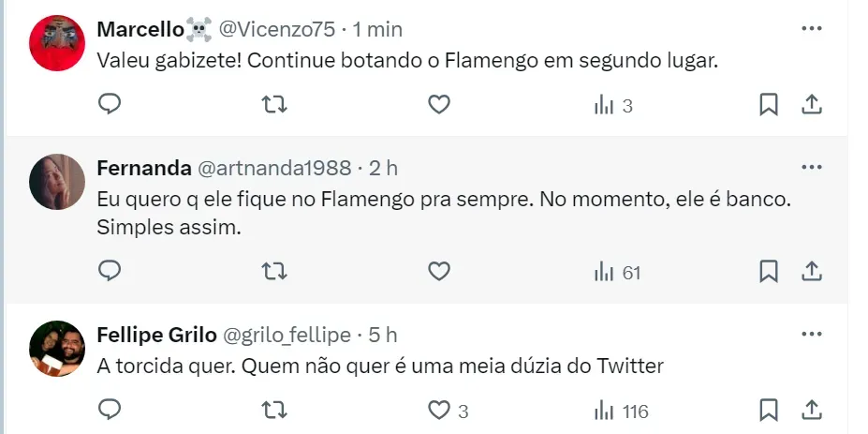This screenshot has width=868, height=434.
Task: Reply to Fernanda's tweet
Action: (x=110, y=272)
